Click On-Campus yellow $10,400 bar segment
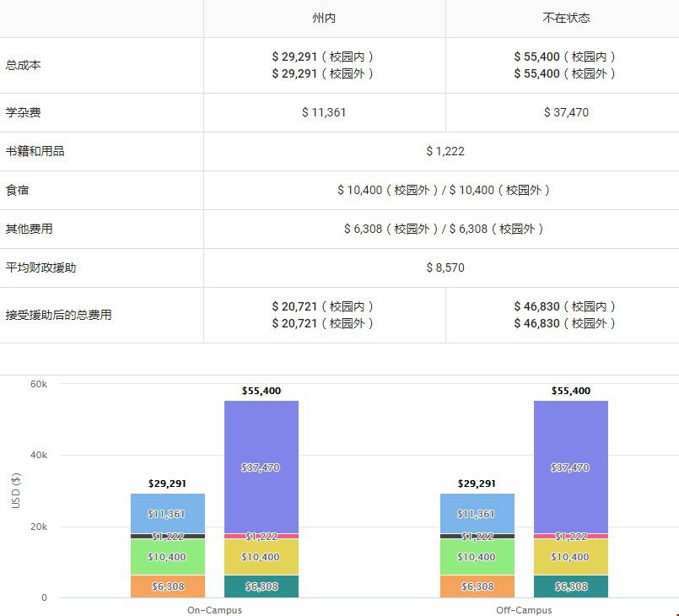679x616 pixels. (x=261, y=557)
